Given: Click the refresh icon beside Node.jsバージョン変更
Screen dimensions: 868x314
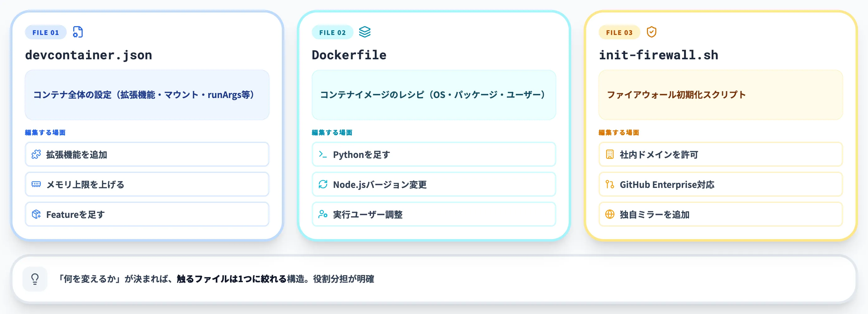Looking at the screenshot, I should 323,184.
